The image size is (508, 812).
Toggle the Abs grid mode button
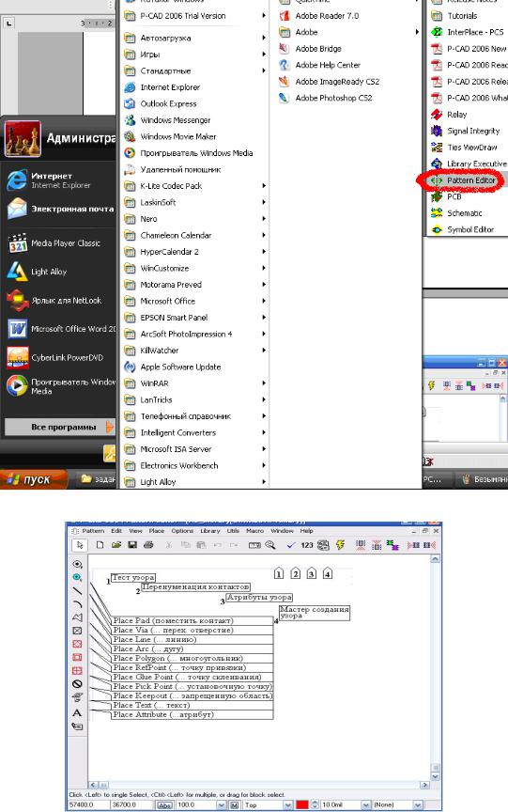[164, 805]
